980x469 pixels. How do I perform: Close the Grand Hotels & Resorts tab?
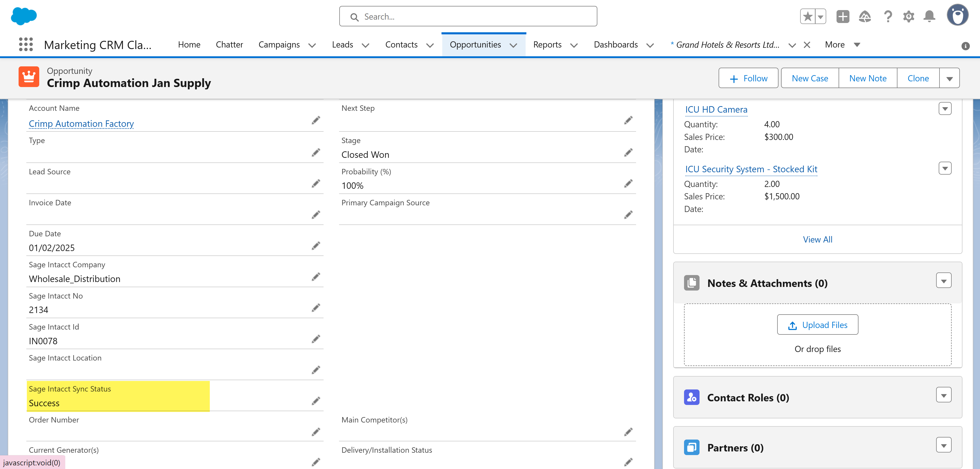point(807,45)
